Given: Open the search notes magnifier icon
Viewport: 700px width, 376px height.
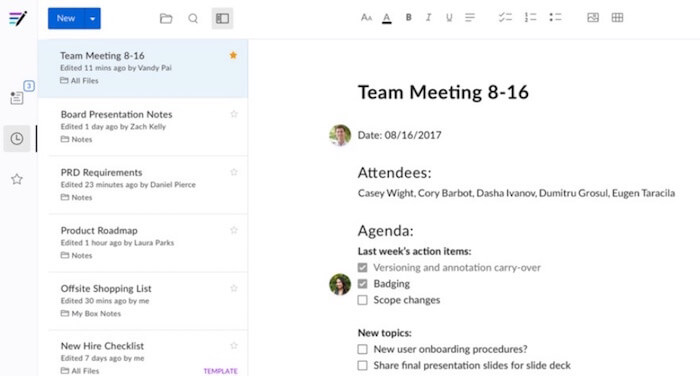Looking at the screenshot, I should pos(193,18).
